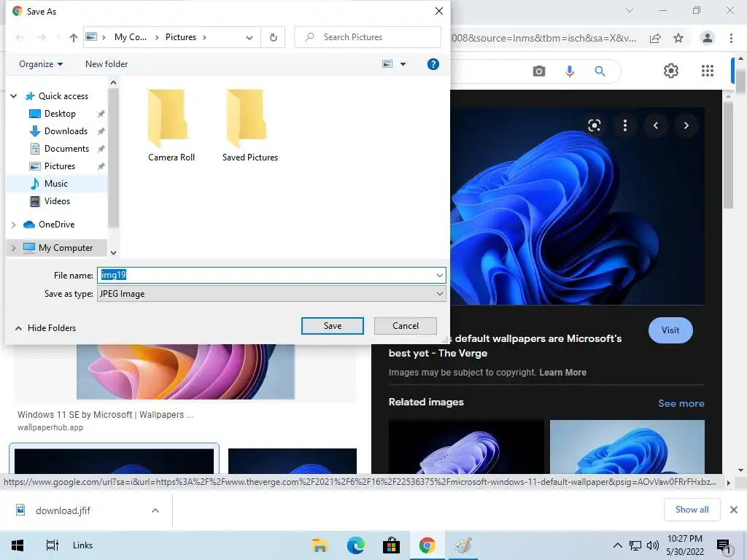This screenshot has width=747, height=560.
Task: Expand the My Computer tree node
Action: tap(14, 248)
